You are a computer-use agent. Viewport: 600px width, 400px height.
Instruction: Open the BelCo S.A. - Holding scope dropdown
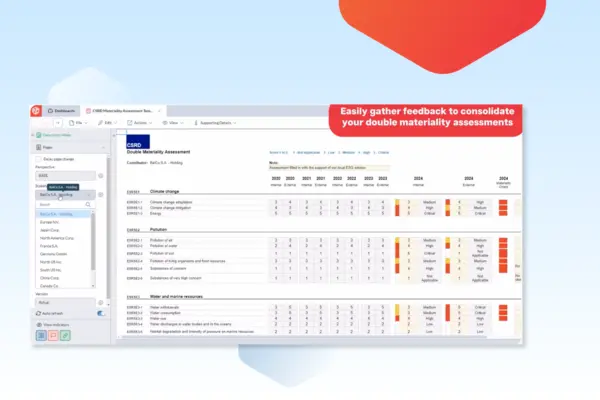(x=65, y=195)
